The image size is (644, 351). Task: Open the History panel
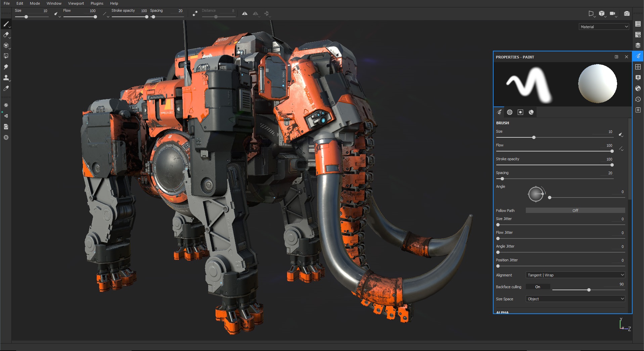point(638,99)
